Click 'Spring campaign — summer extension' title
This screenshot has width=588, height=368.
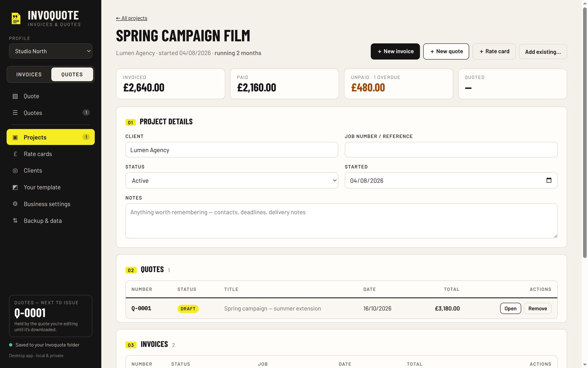coord(272,308)
